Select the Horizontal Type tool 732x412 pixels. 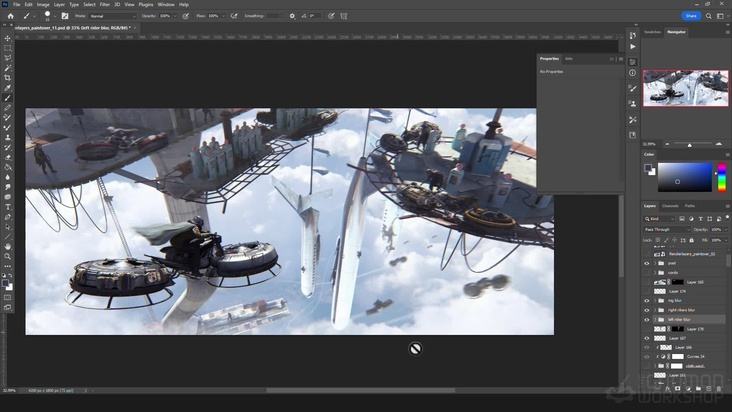coord(7,207)
